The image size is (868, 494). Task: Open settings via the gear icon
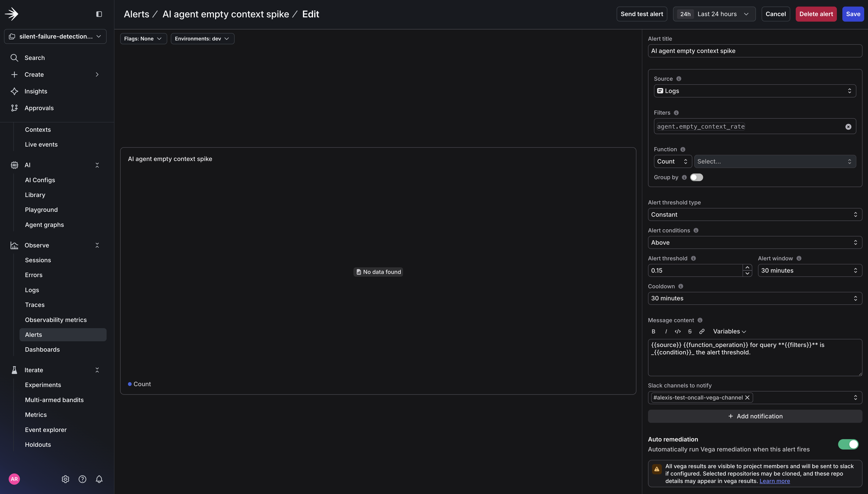(x=65, y=479)
